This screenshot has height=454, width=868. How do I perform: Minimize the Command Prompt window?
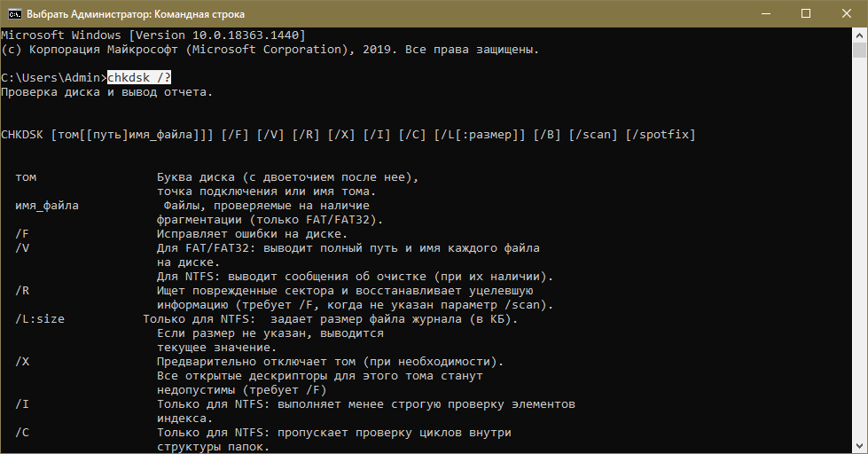(x=764, y=13)
